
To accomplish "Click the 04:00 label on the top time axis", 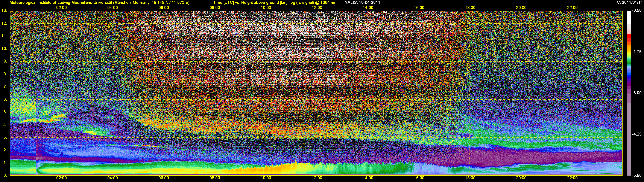I will click(112, 8).
